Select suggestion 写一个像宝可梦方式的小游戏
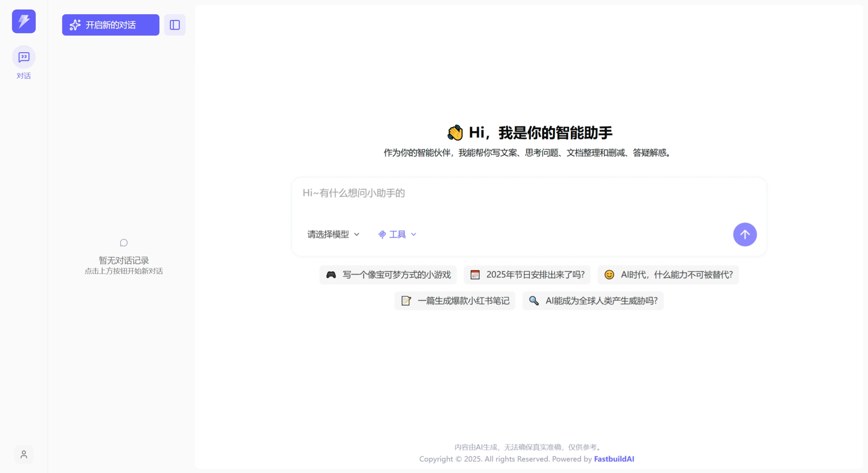868x473 pixels. coord(388,275)
